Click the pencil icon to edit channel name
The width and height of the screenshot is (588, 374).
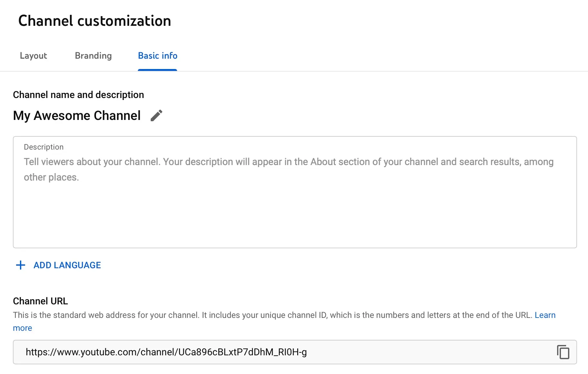coord(156,115)
